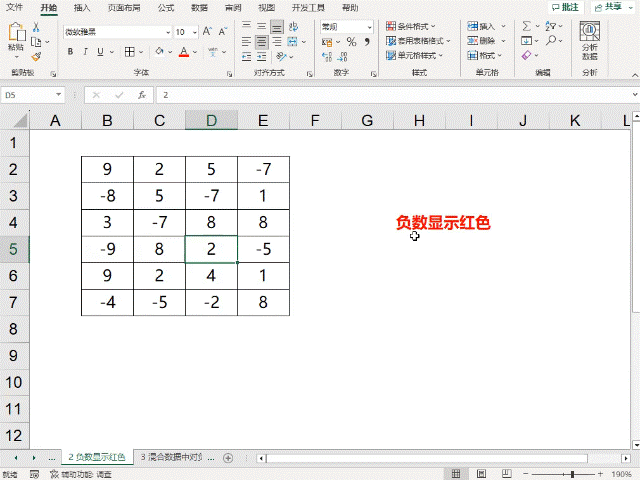The image size is (640, 480).
Task: Click the decrease indent icon
Action: 246,57
